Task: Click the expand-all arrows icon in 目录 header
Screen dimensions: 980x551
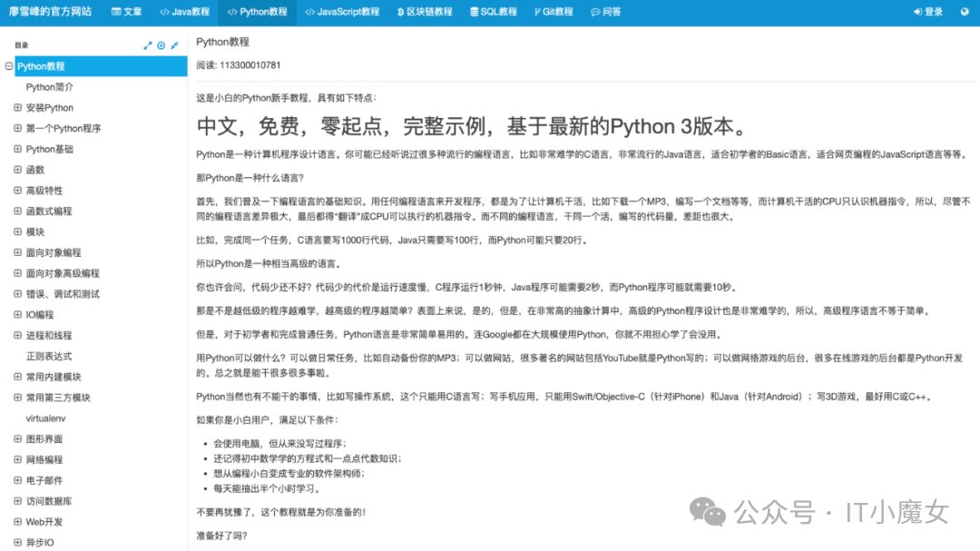Action: click(148, 45)
